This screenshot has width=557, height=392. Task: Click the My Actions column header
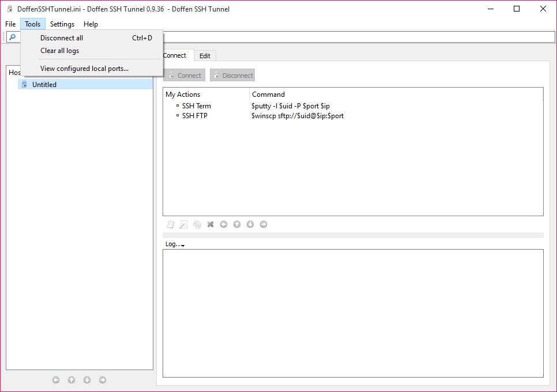click(206, 95)
